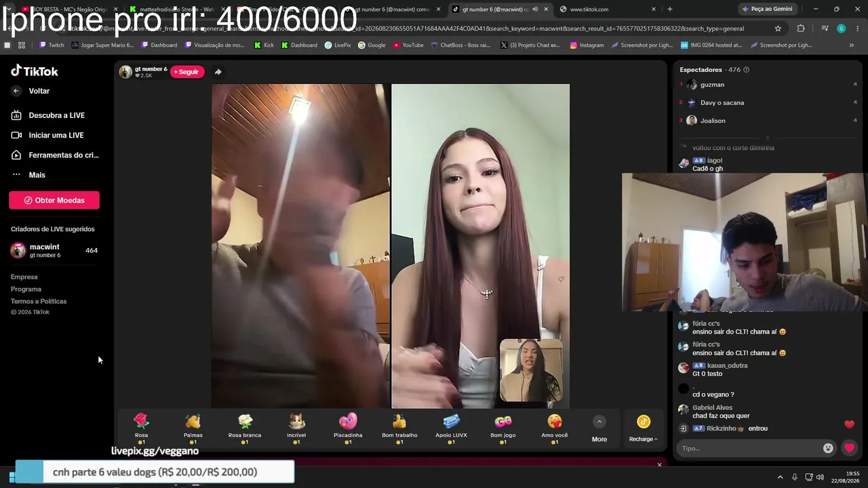This screenshot has width=868, height=488.
Task: Open the Twitch bookmark
Action: click(52, 45)
